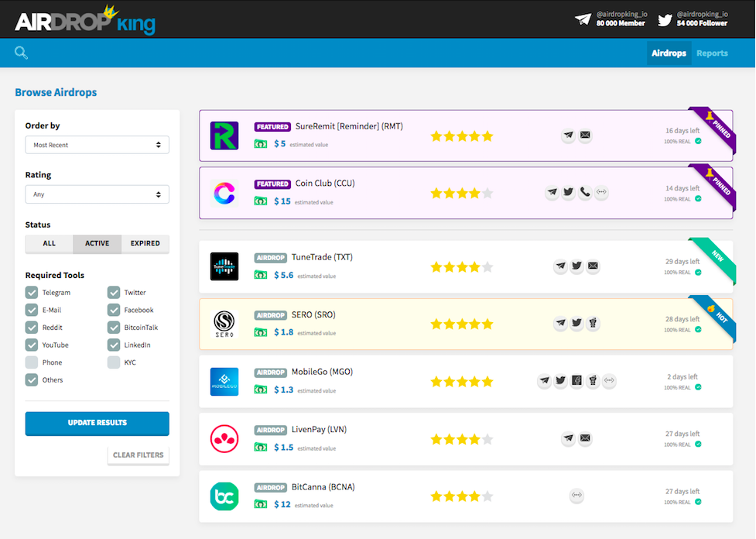Click '2 days left' on MobileGo row
This screenshot has width=756, height=539.
tap(682, 376)
